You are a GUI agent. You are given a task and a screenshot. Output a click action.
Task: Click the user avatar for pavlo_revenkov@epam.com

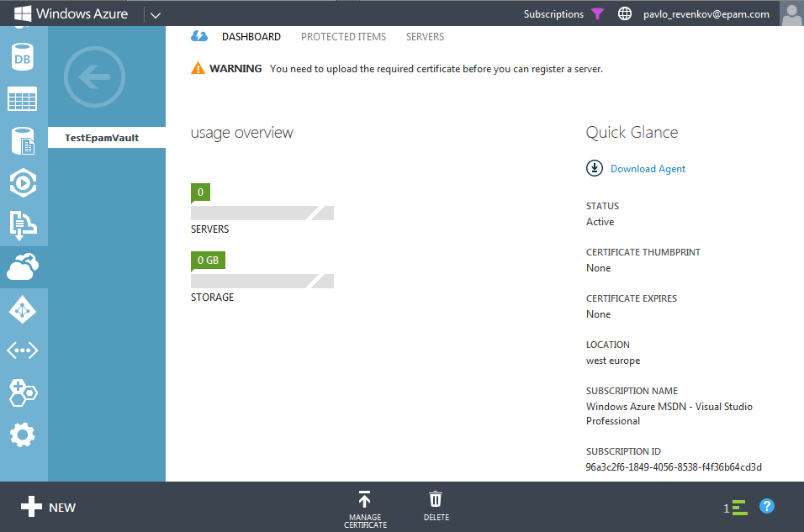791,13
